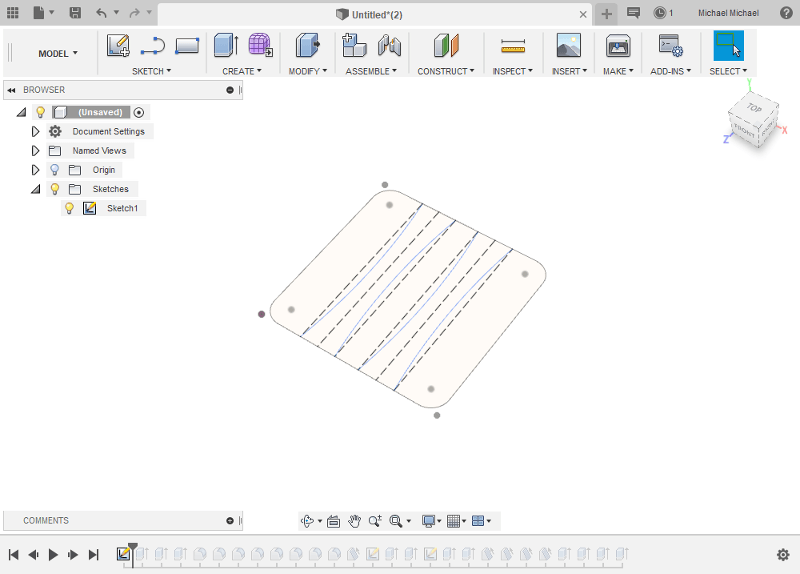
Task: Open the Zoom Window dropdown arrow
Action: pos(409,521)
